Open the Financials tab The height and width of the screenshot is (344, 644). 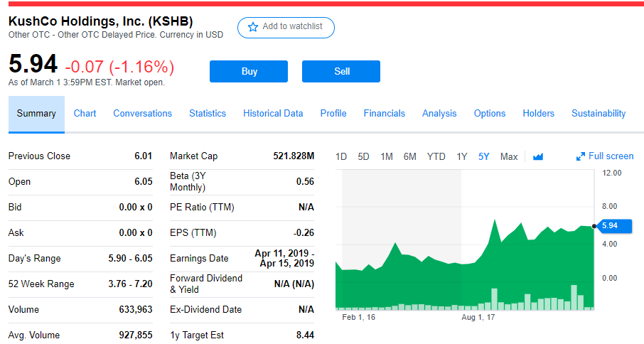(385, 114)
